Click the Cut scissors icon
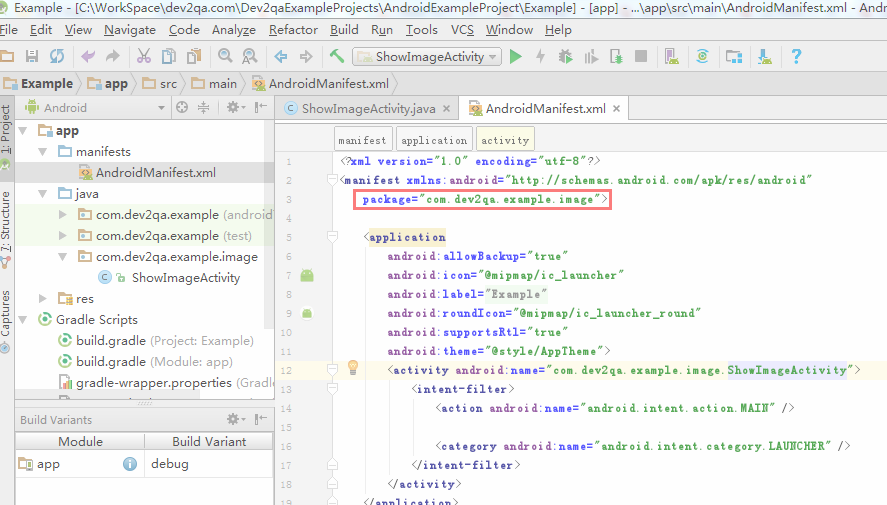This screenshot has width=887, height=505. click(144, 57)
